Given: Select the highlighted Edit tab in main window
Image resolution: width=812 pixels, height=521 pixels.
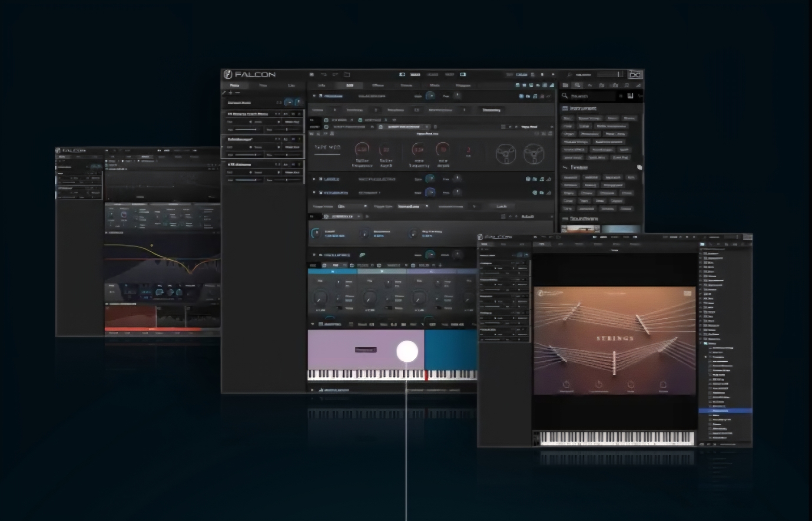Looking at the screenshot, I should [x=350, y=85].
